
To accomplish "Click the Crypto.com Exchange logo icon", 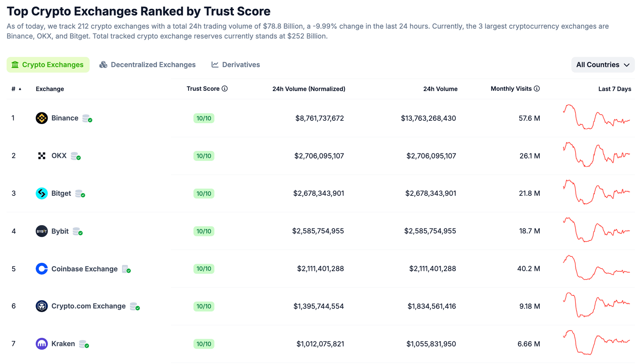I will [x=42, y=306].
